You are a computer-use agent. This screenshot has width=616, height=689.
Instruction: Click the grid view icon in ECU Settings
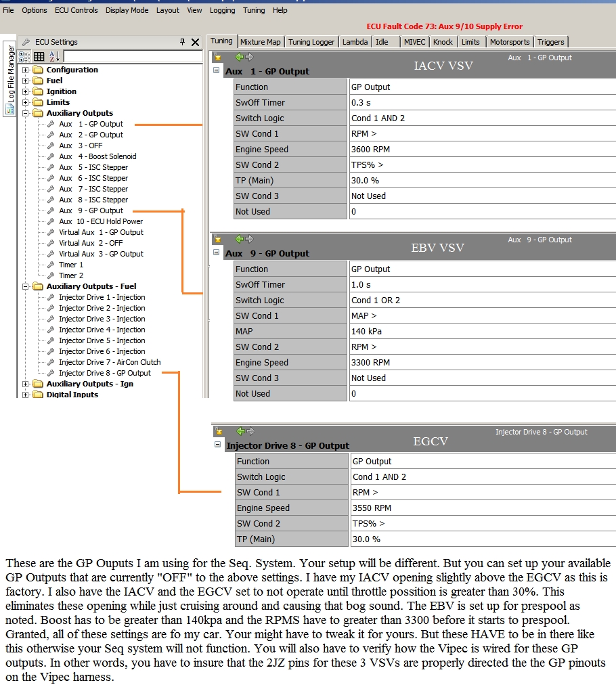coord(39,56)
